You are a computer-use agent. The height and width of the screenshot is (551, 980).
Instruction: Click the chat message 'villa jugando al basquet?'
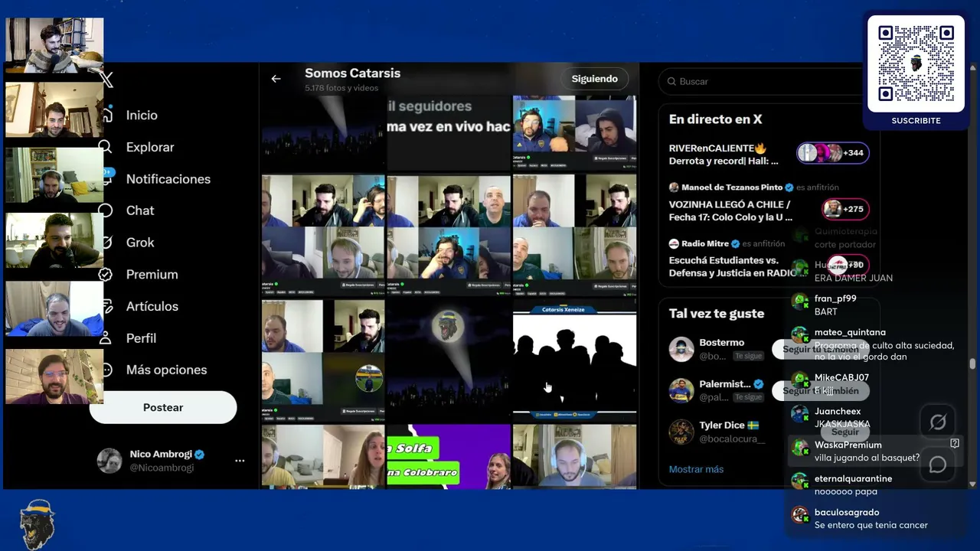(x=867, y=458)
